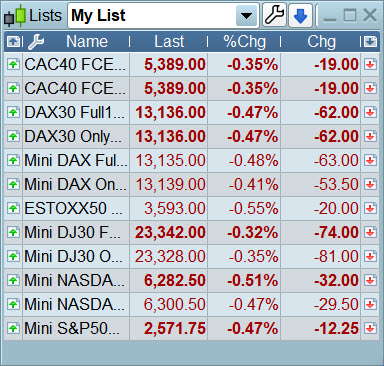This screenshot has height=366, width=384.
Task: Click green arrow on Mini NASDA 6,282.50 row
Action: coord(13,280)
